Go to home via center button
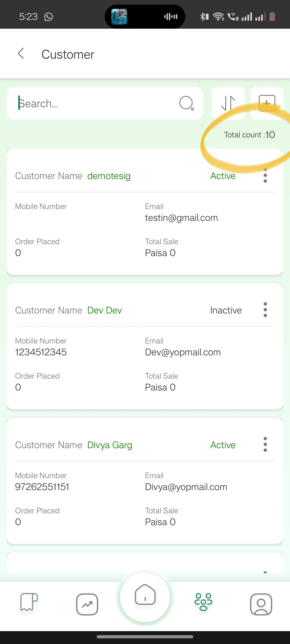Image resolution: width=290 pixels, height=644 pixels. [145, 597]
